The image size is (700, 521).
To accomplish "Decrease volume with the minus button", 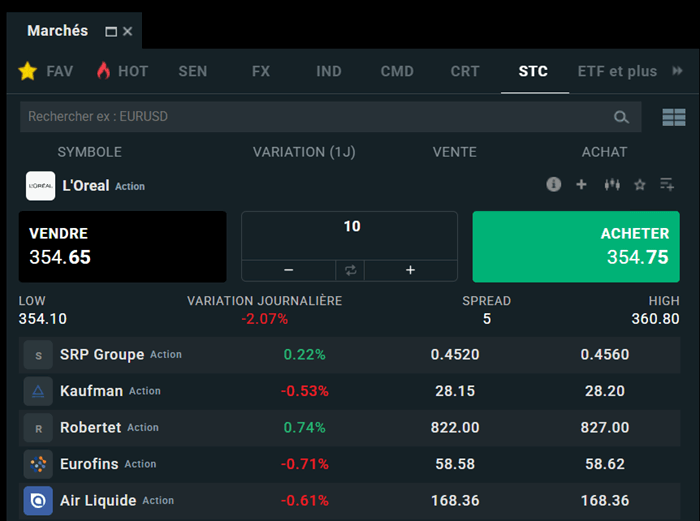I will click(x=288, y=270).
